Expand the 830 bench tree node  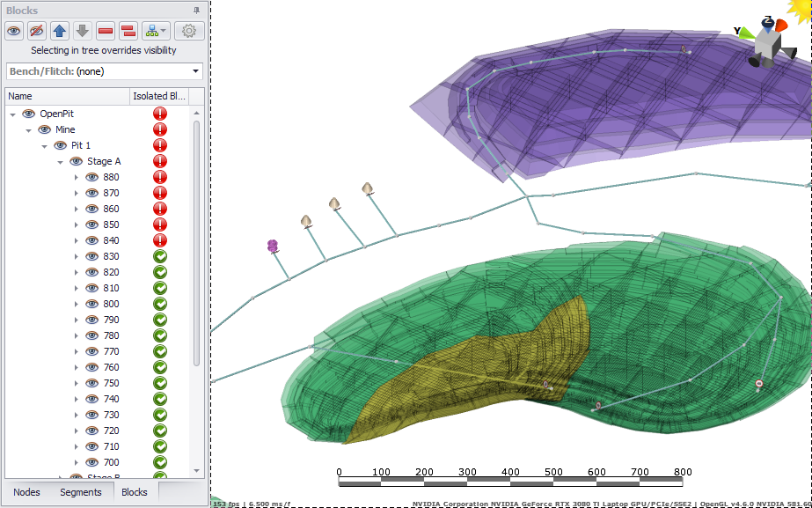tap(77, 257)
